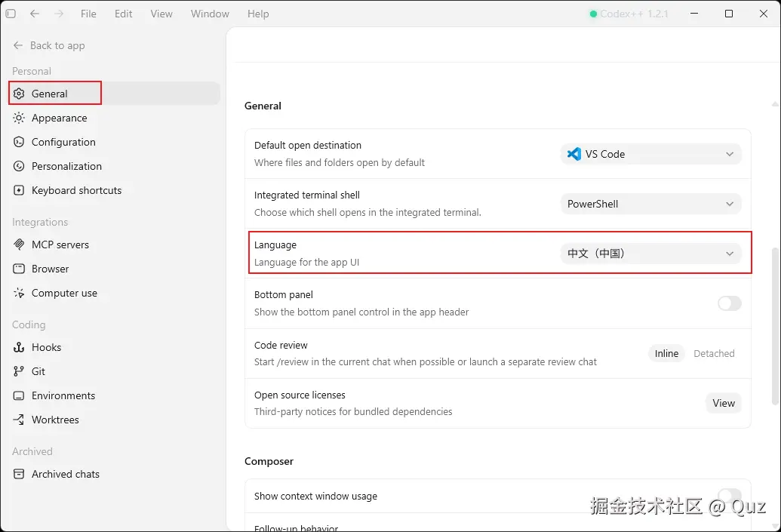Screen dimensions: 781x532
Task: Open the Personalization settings page
Action: [114, 166]
